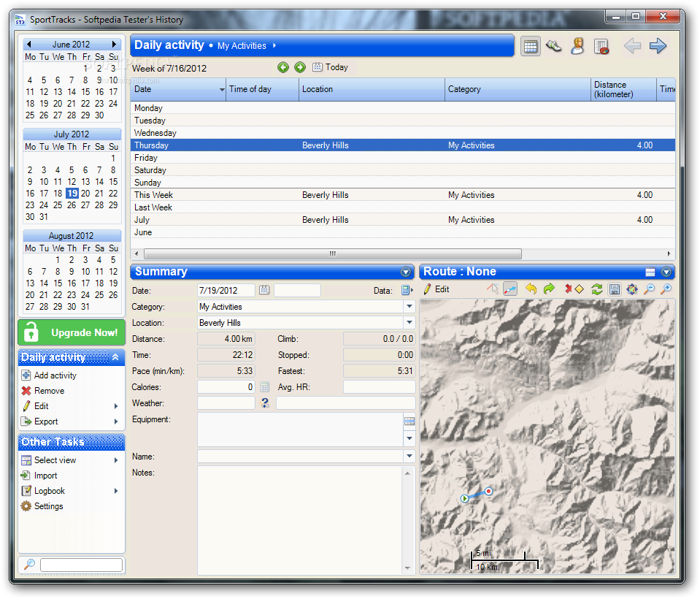Delete route point with red X
This screenshot has width=700, height=599.
(x=569, y=289)
